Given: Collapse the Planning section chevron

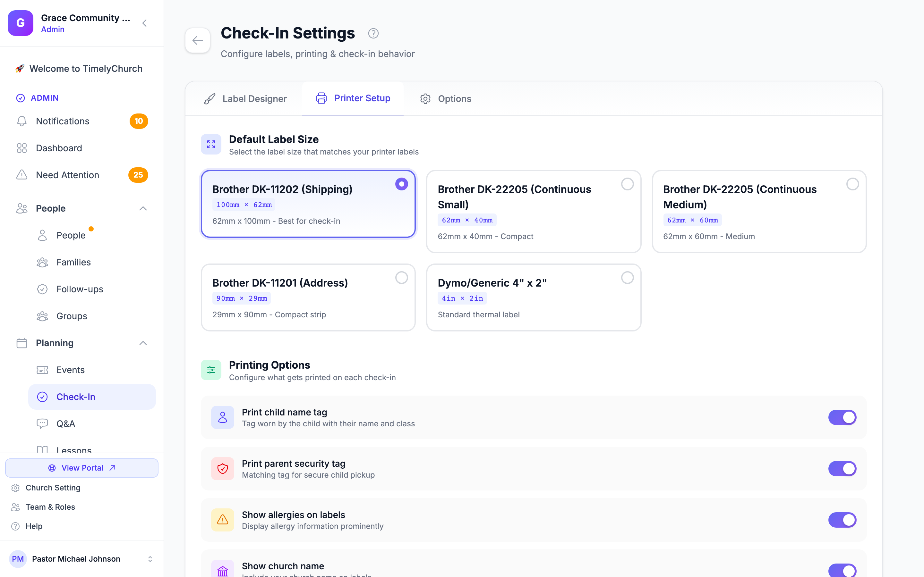Looking at the screenshot, I should coord(143,343).
